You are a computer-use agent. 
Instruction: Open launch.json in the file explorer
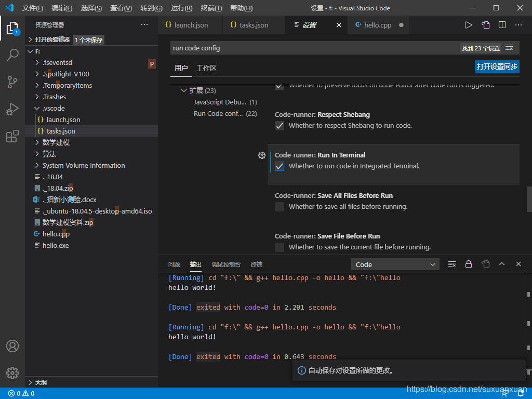pyautogui.click(x=63, y=120)
